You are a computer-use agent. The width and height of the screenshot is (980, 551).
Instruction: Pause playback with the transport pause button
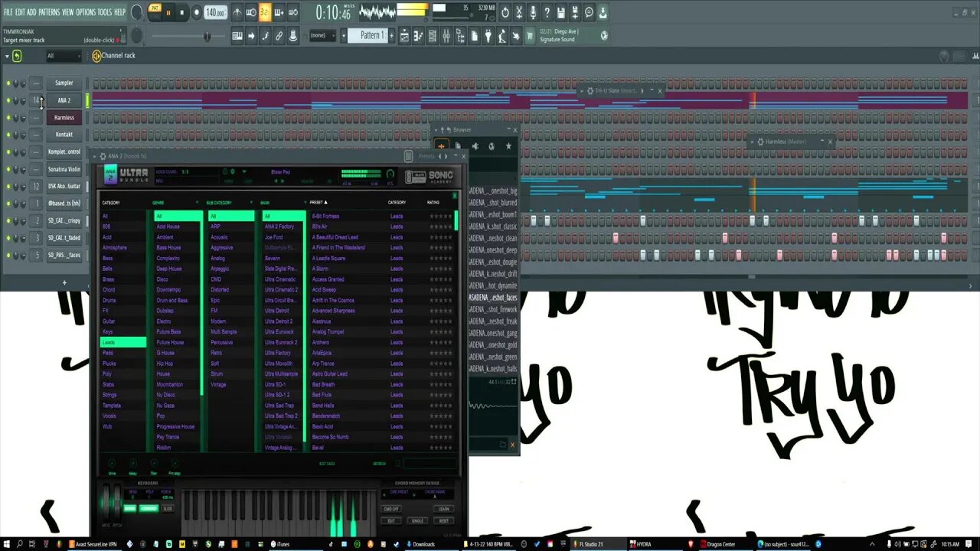[168, 12]
